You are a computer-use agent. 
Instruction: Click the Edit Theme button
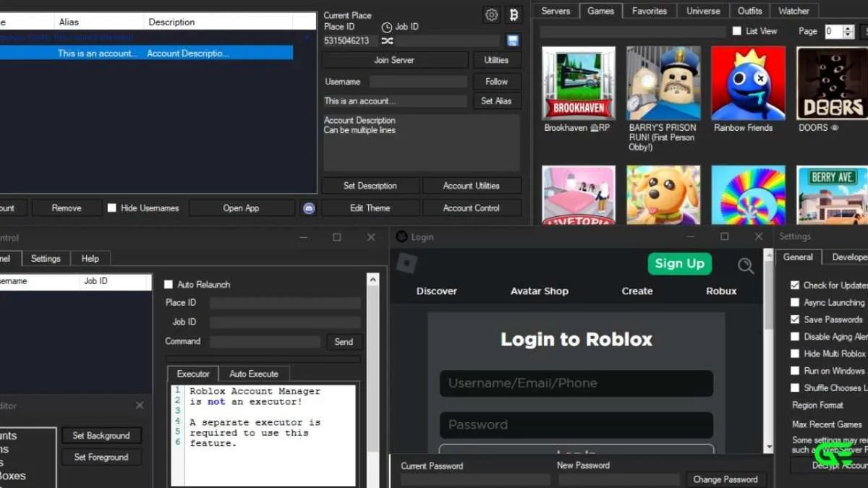pos(370,207)
